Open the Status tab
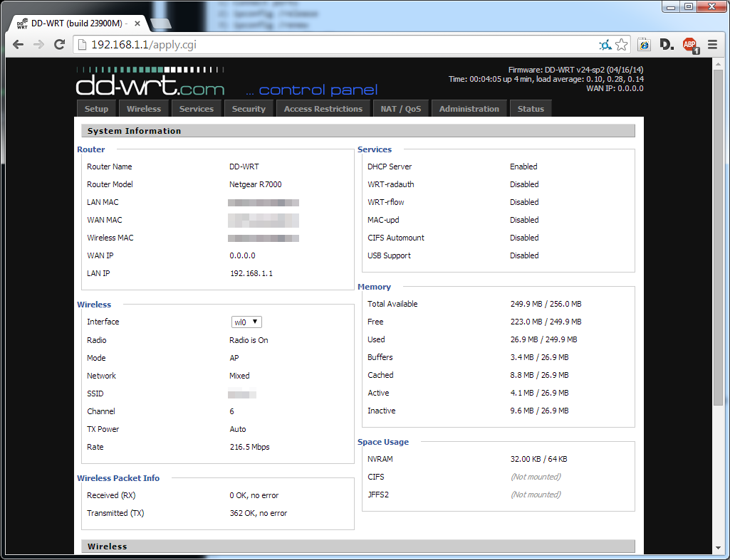Screen dimensions: 730x560 (x=530, y=108)
